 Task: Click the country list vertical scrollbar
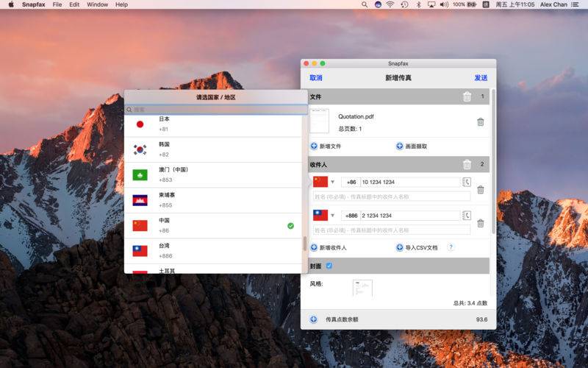click(x=305, y=244)
